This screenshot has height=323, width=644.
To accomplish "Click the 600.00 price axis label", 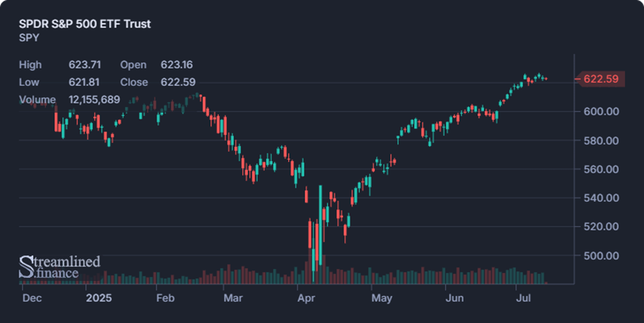I will point(601,111).
